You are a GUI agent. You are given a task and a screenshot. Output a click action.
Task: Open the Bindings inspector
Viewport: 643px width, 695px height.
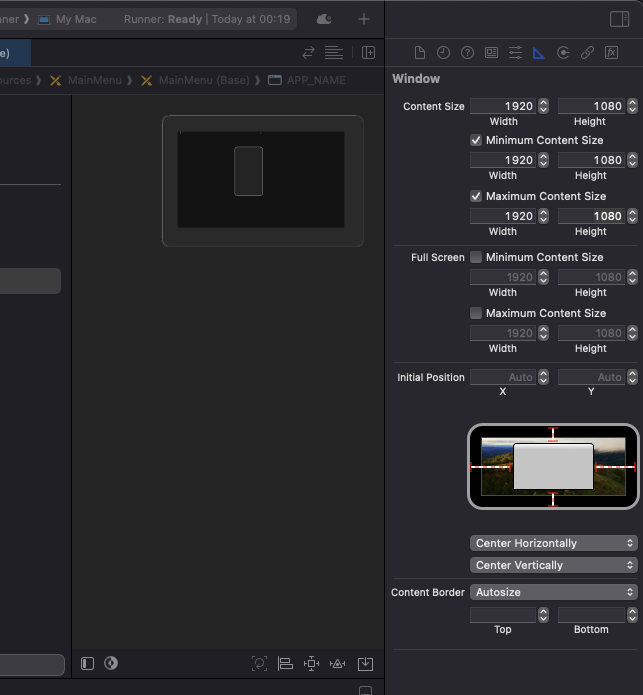[x=587, y=53]
